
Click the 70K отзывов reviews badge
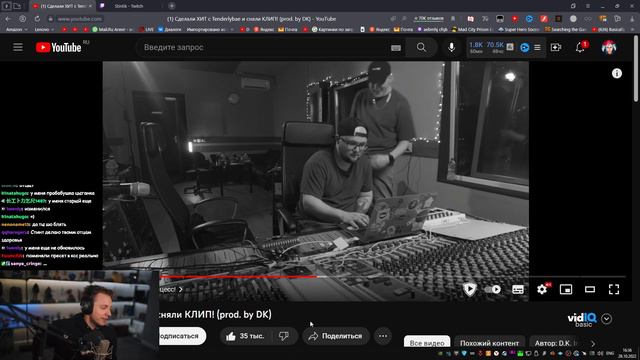coord(428,19)
